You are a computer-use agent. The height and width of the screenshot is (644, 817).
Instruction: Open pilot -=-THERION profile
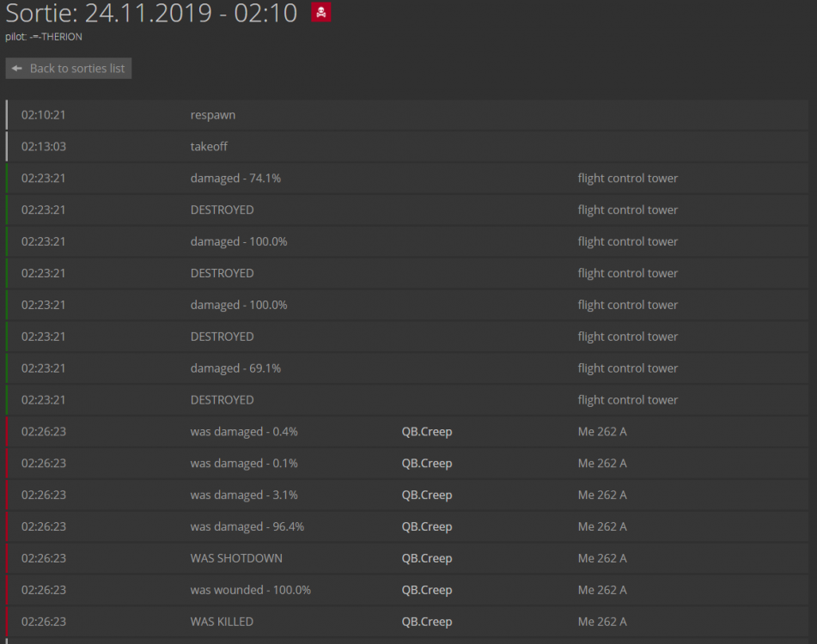click(x=56, y=37)
